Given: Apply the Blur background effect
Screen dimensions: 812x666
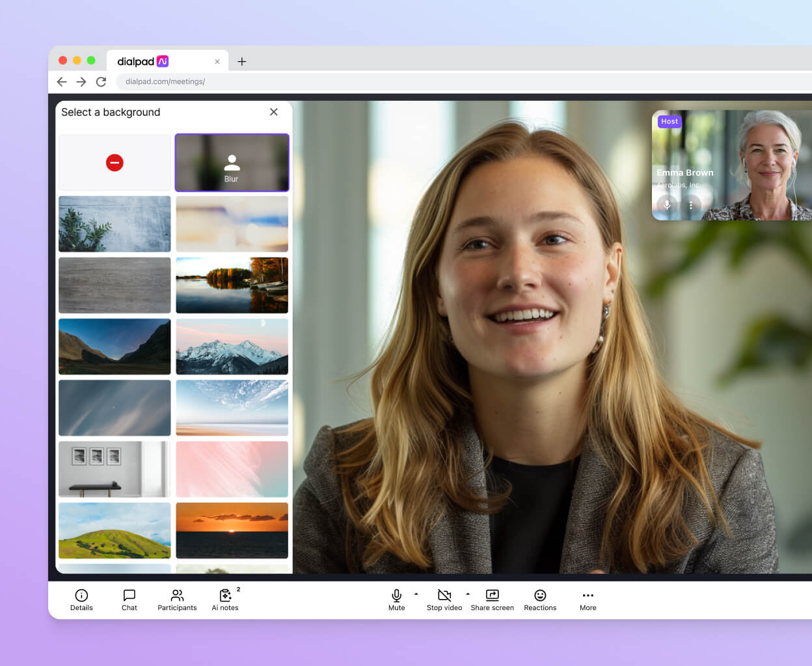Looking at the screenshot, I should click(x=232, y=163).
